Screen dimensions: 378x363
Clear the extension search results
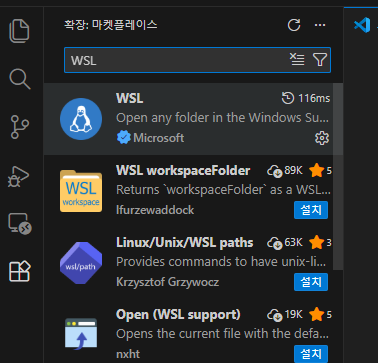click(297, 60)
